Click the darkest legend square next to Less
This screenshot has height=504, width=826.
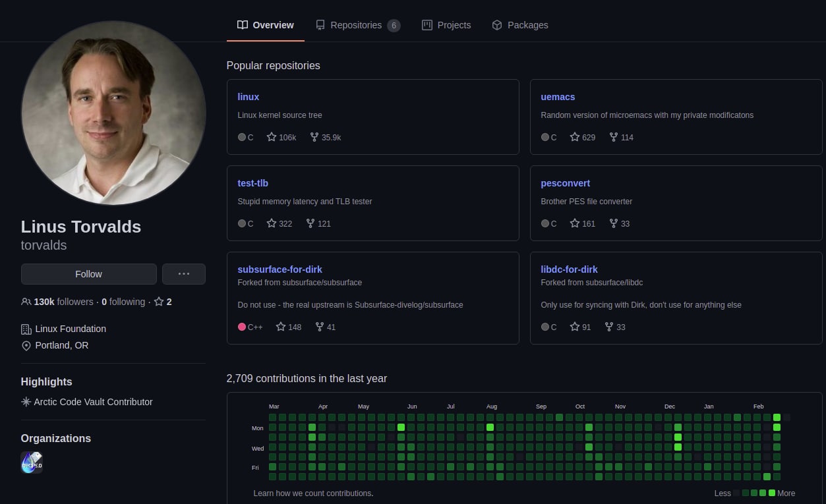[x=736, y=493]
